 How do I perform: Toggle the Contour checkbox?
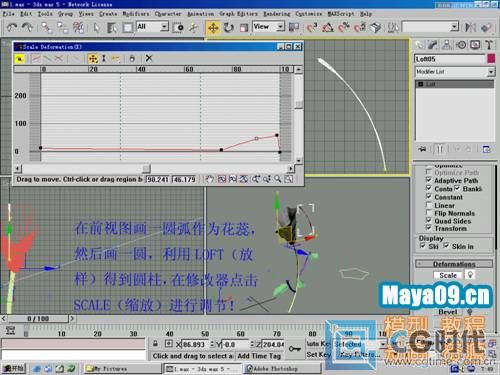click(428, 188)
